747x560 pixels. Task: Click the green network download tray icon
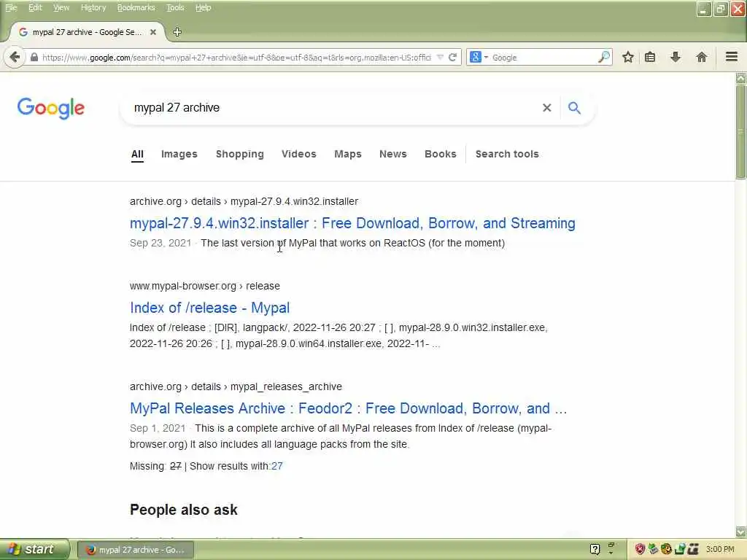[x=679, y=550]
